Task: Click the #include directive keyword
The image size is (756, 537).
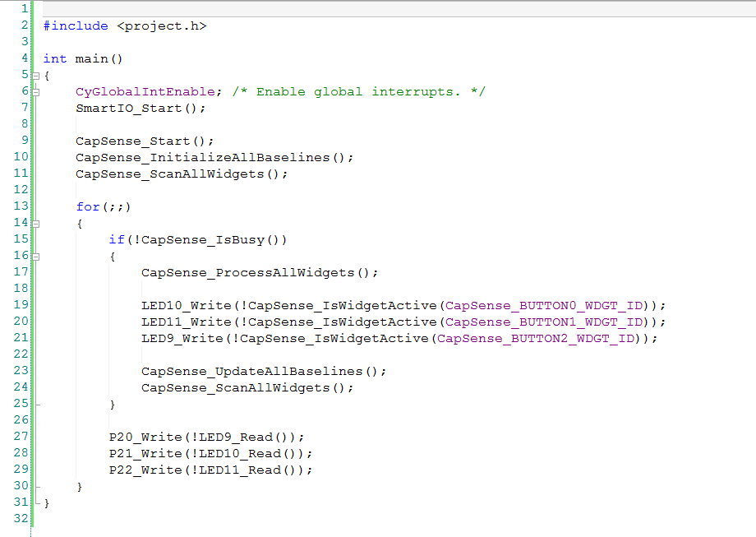Action: click(x=76, y=26)
